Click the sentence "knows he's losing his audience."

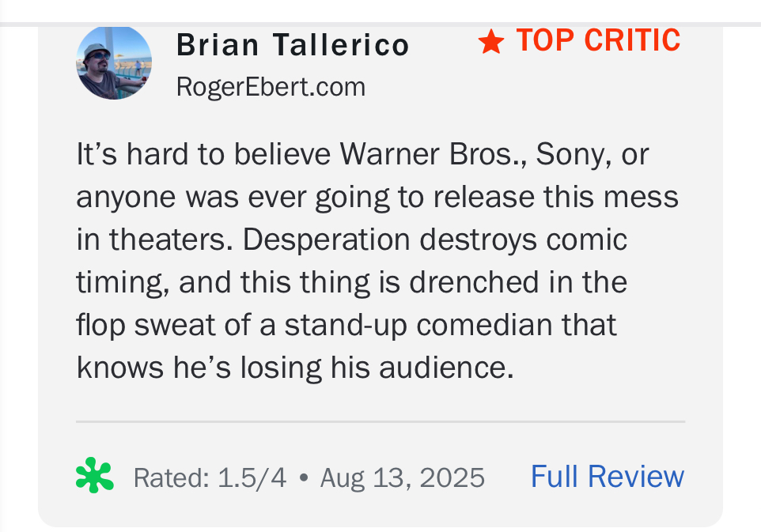click(295, 368)
